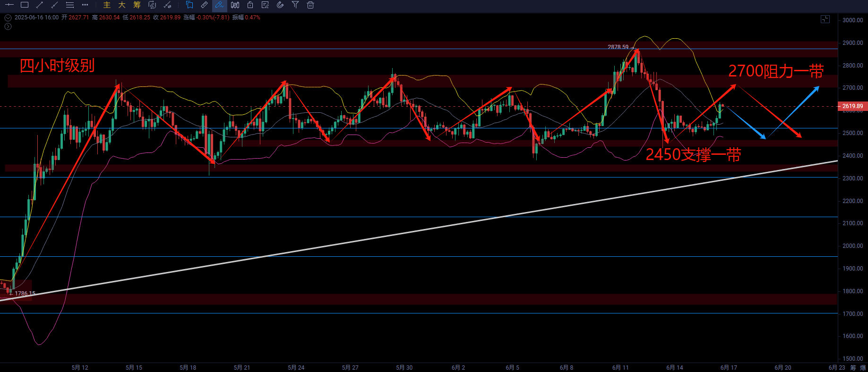Click the blue bookmark/copy icon
Viewport: 868px width, 372px height.
coord(189,5)
